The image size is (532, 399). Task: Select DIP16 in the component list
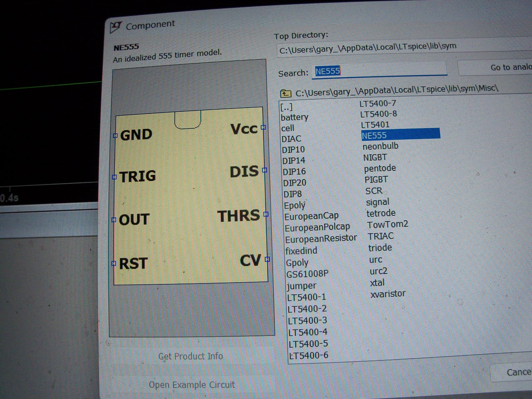click(294, 172)
